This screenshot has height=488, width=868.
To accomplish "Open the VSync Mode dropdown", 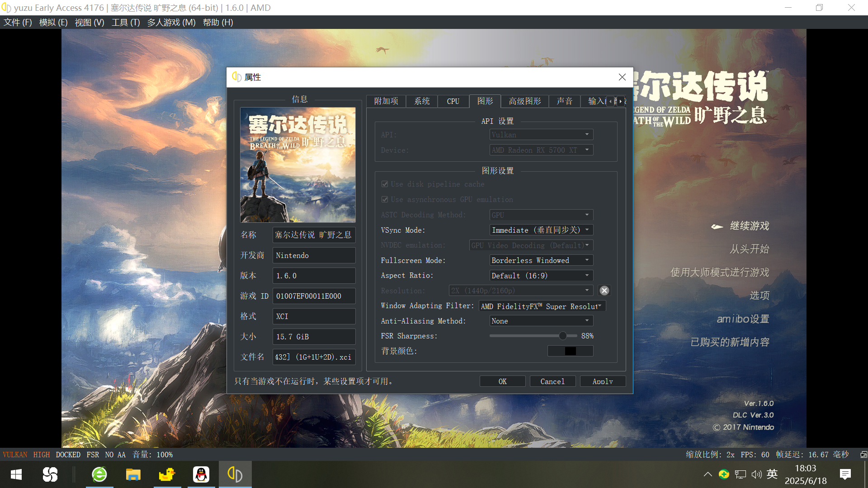I will coord(541,230).
